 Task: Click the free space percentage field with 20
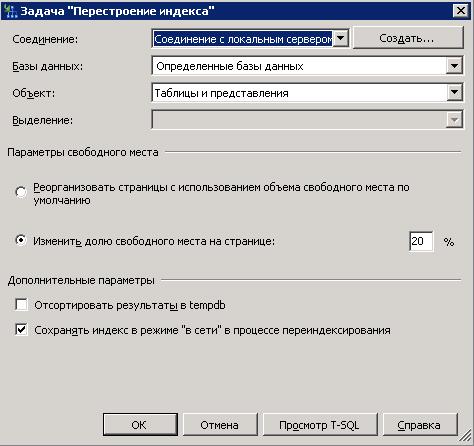coord(421,241)
